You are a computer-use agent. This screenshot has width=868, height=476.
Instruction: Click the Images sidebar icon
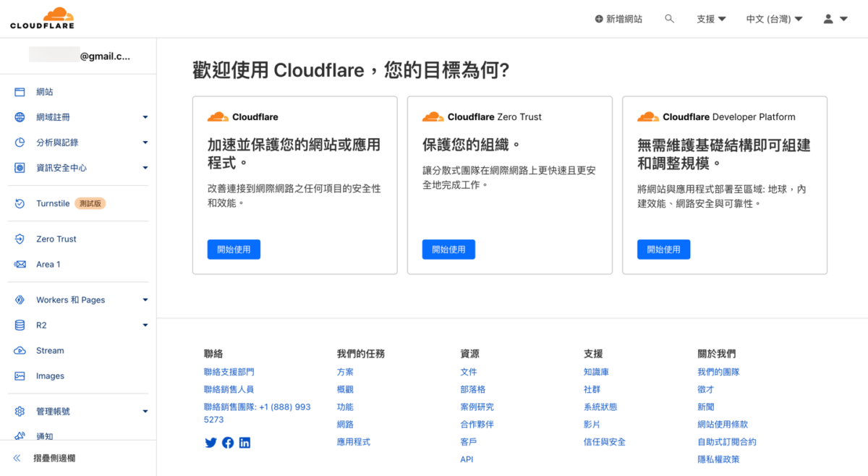pos(20,376)
